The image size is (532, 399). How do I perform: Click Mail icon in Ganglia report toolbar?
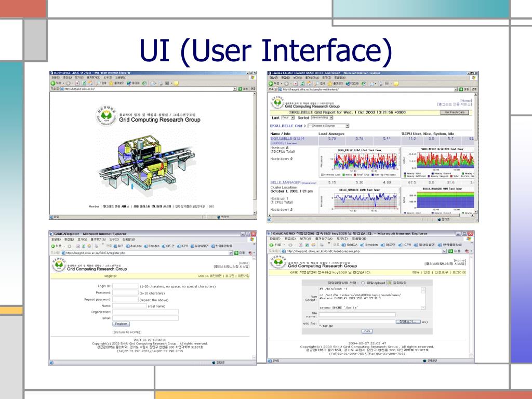click(x=372, y=84)
